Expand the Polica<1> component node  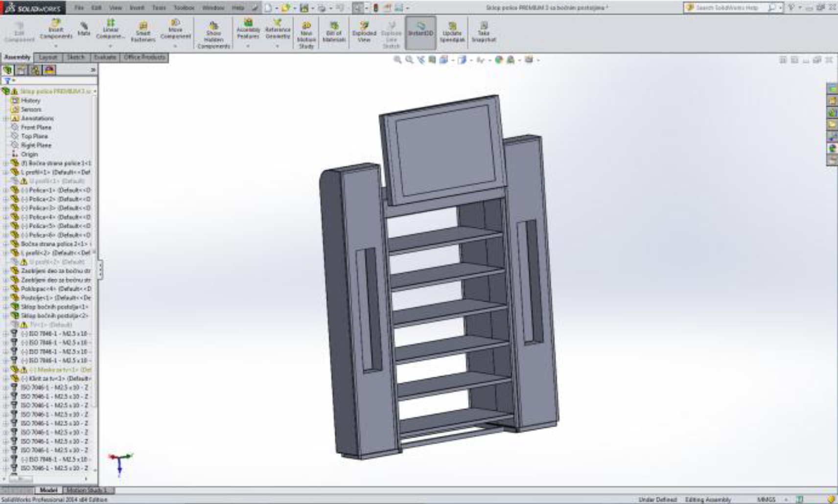pyautogui.click(x=5, y=190)
